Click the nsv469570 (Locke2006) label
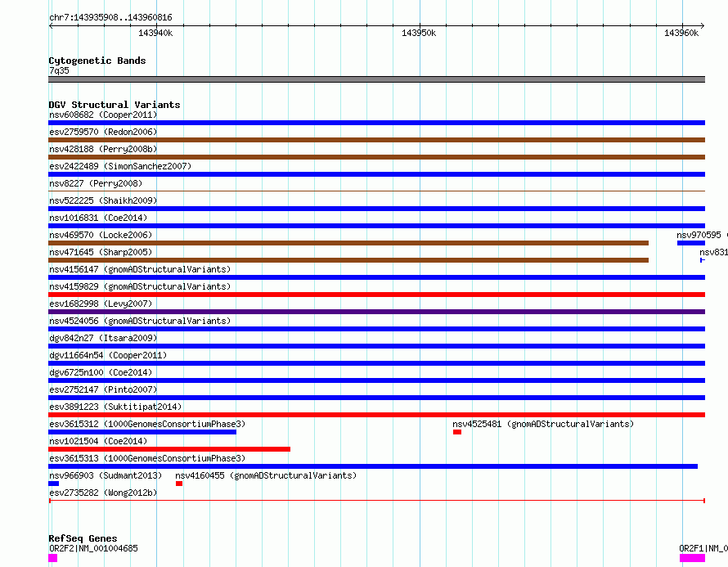Viewport: 728px width, 567px height. 101,235
